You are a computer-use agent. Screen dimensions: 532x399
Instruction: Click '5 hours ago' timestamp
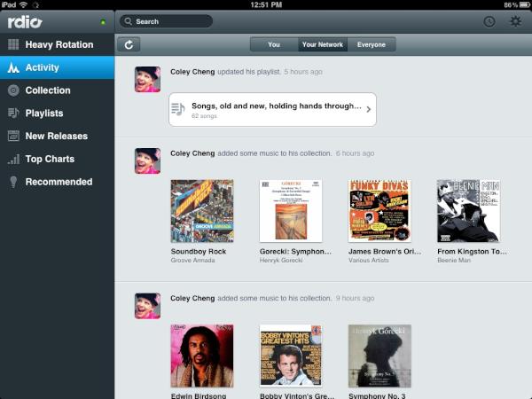point(303,72)
